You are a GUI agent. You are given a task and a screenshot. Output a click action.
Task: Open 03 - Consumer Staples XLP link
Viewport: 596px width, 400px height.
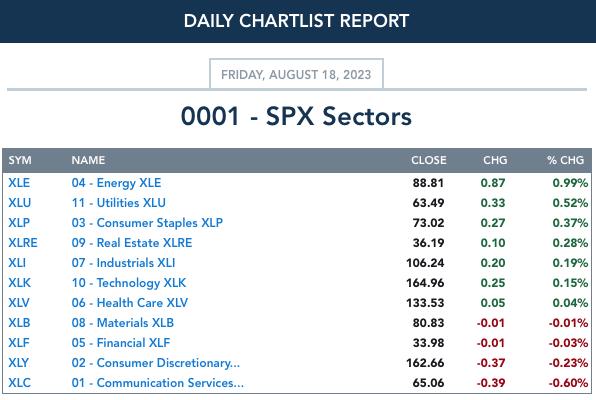[x=147, y=222]
